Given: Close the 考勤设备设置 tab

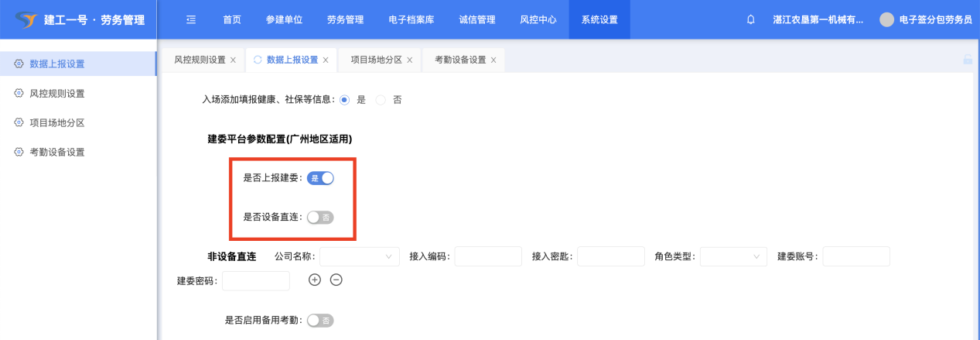Looking at the screenshot, I should tap(493, 60).
